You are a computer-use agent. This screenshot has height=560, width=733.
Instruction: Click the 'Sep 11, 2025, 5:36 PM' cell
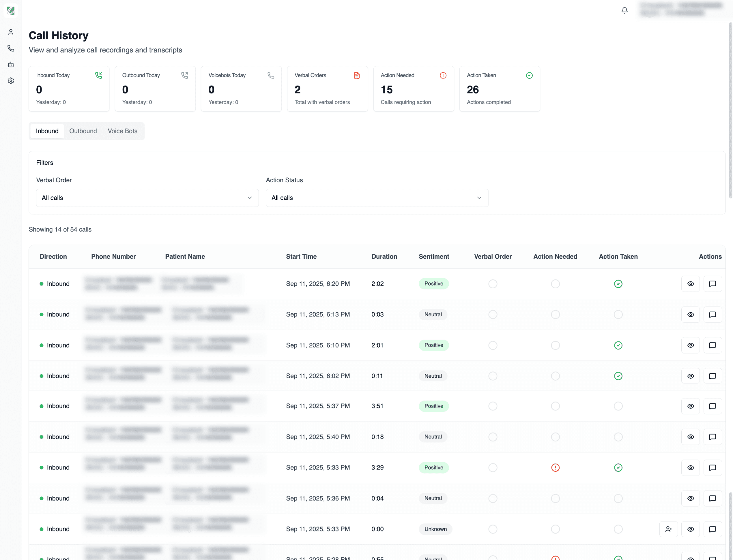click(x=318, y=498)
